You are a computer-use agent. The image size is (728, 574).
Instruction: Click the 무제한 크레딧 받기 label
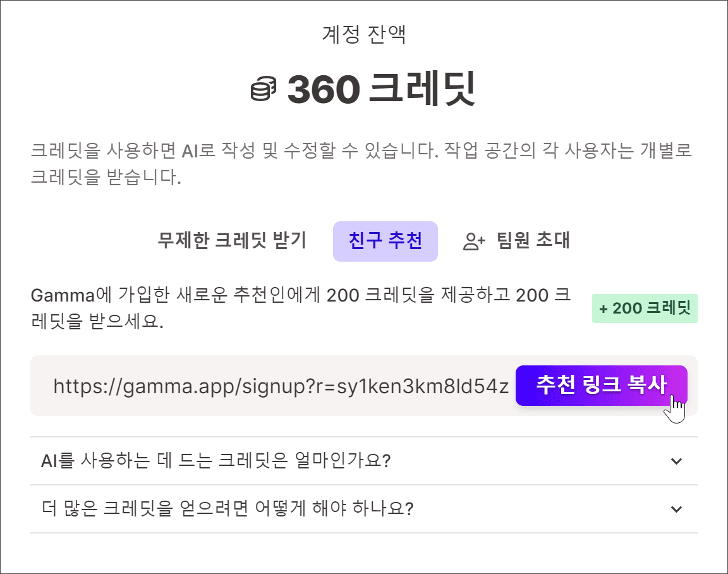click(232, 241)
